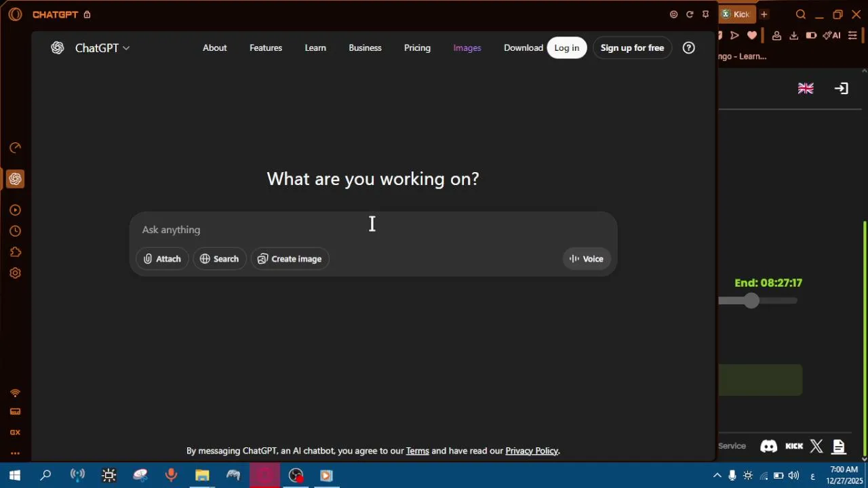
Task: Switch to the Kick browser tab
Action: point(736,14)
